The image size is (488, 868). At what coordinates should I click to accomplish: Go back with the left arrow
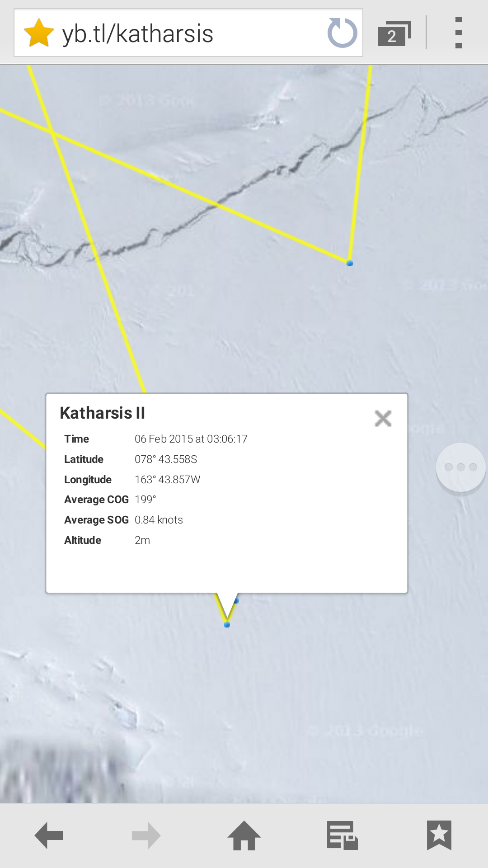click(49, 835)
